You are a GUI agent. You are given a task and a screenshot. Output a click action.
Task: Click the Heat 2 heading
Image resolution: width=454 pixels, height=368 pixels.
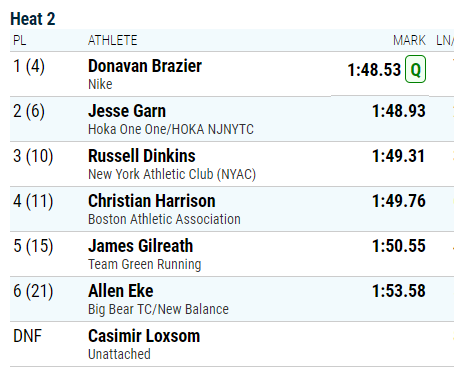click(33, 19)
